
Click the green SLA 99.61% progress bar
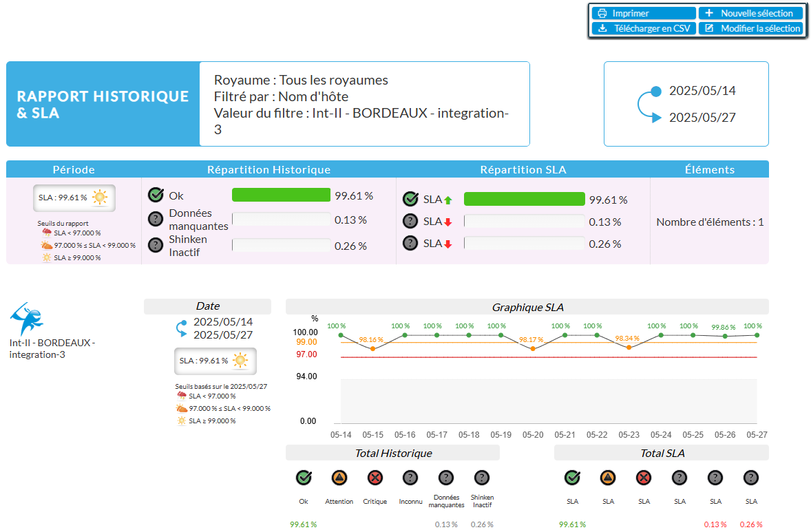[524, 200]
